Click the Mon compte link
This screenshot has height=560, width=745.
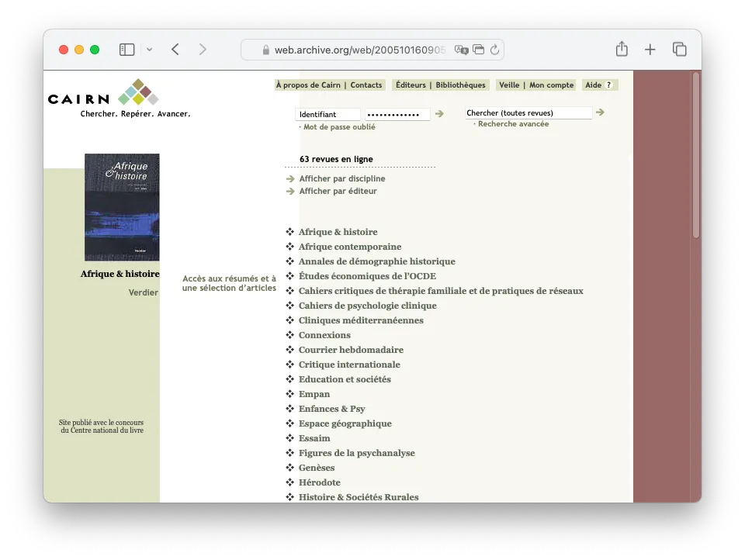click(551, 85)
